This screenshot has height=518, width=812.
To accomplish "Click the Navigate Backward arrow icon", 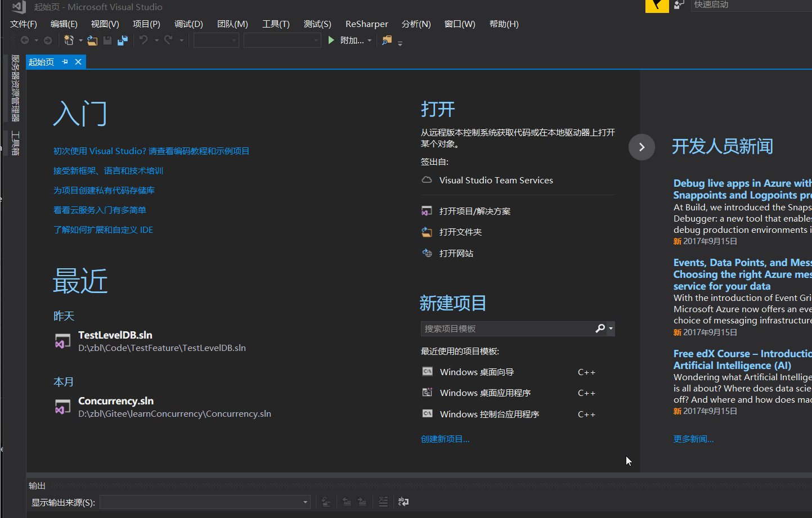I will pos(25,40).
